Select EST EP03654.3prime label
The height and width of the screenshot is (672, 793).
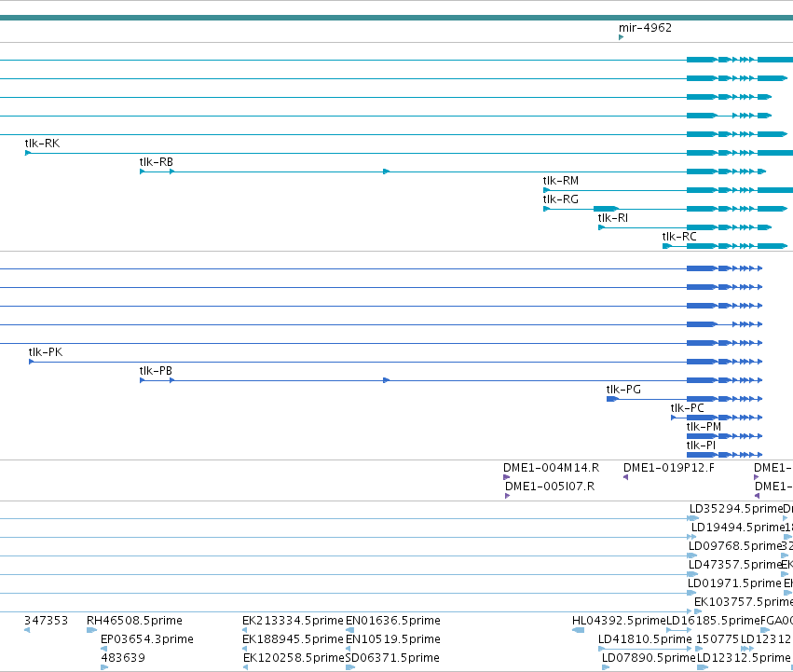point(146,639)
